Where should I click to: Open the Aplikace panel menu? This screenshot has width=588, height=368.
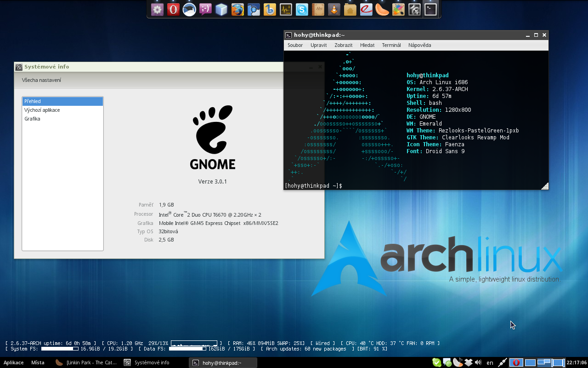click(x=14, y=362)
